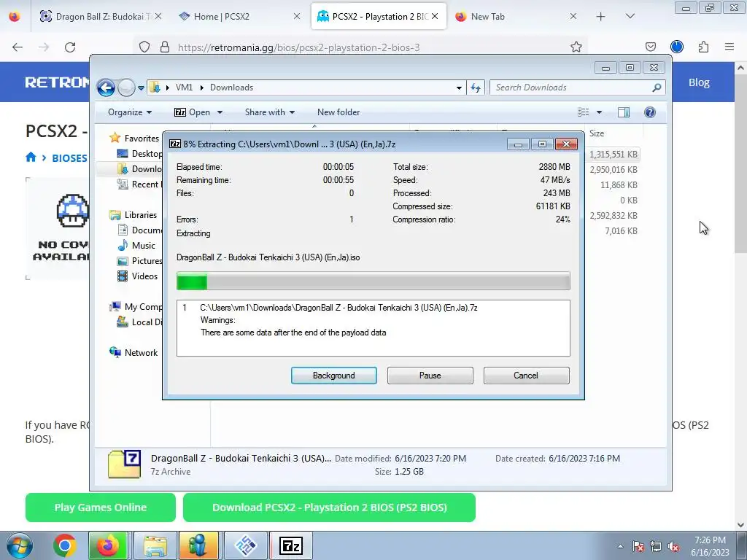Pause the extraction
Image resolution: width=747 pixels, height=560 pixels.
[x=430, y=376]
